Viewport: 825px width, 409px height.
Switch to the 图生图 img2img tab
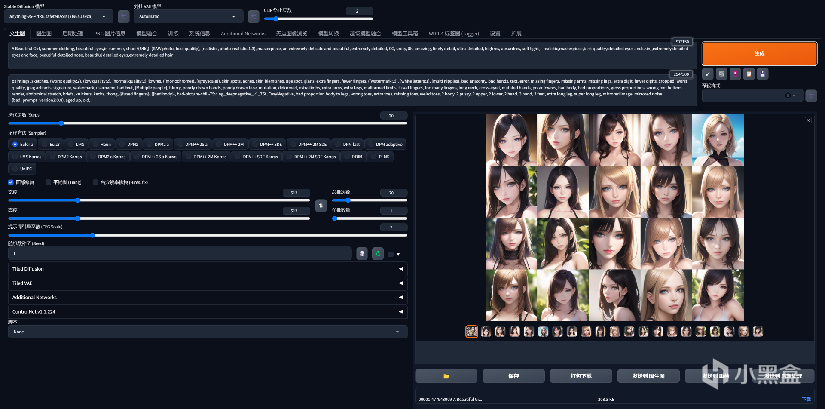(44, 33)
